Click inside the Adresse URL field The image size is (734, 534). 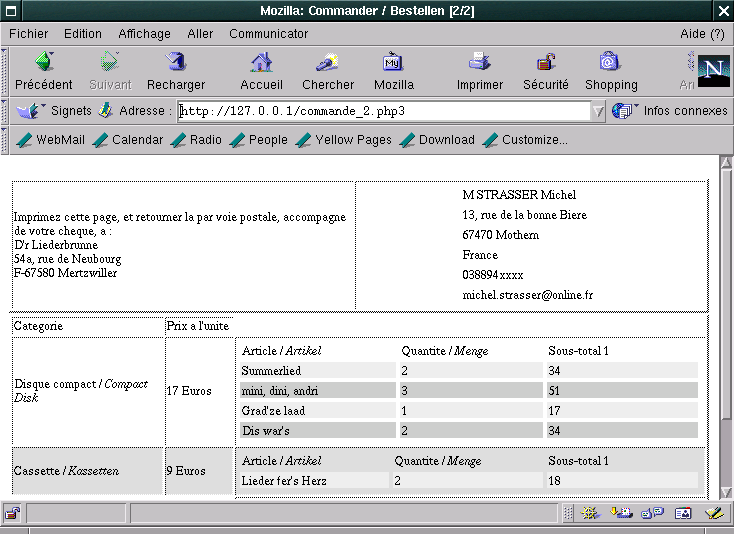pyautogui.click(x=380, y=111)
